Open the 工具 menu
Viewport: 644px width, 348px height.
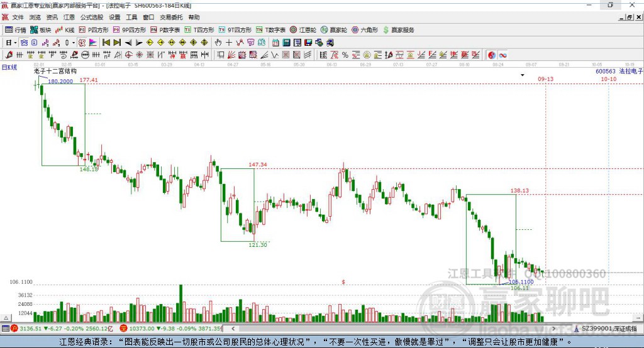[131, 17]
